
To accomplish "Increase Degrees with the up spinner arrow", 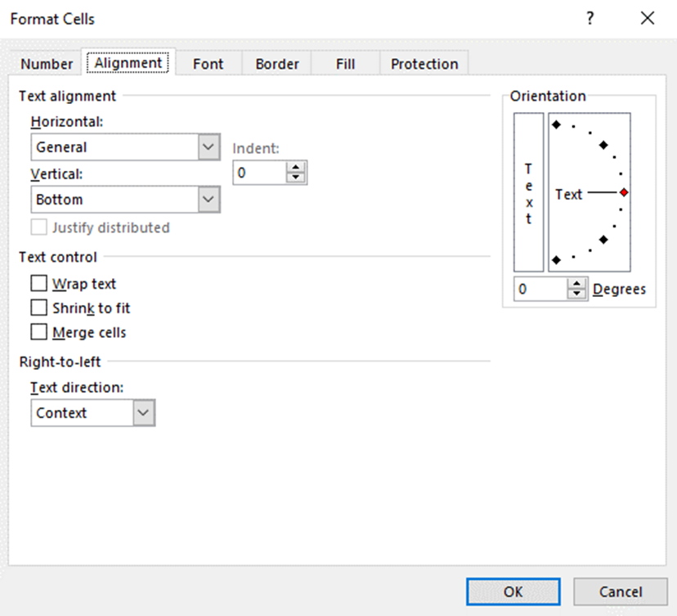I will click(577, 284).
